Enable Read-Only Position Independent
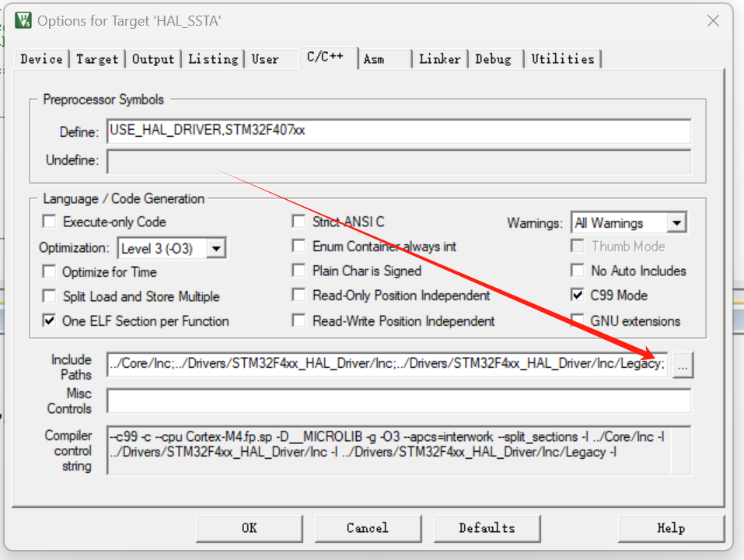The width and height of the screenshot is (744, 560). 299,296
